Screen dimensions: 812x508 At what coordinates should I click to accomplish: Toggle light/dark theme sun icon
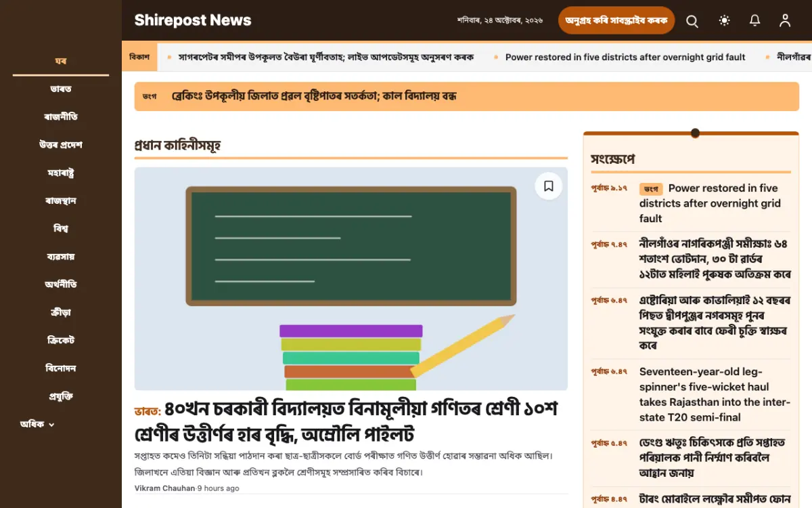click(x=725, y=21)
